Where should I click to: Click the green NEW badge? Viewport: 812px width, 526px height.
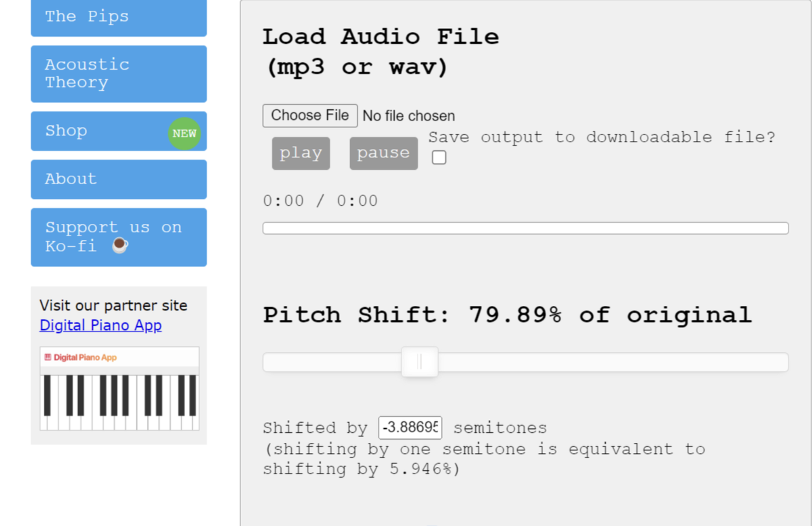(x=184, y=134)
